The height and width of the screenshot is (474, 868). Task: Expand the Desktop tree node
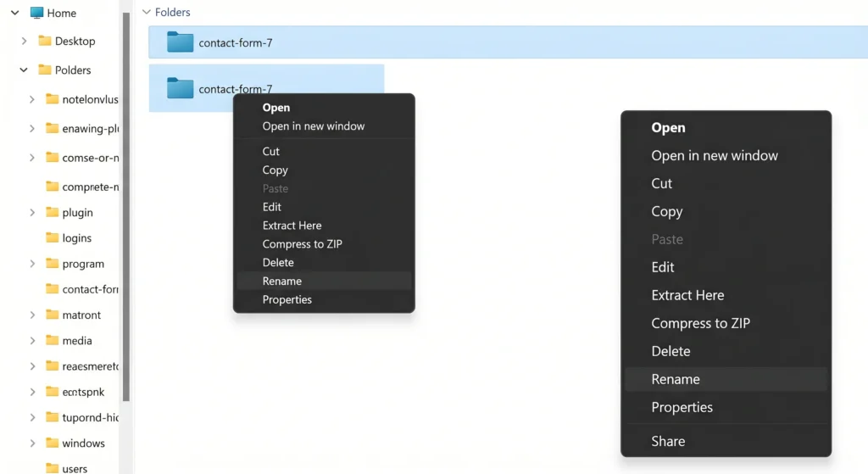point(24,41)
